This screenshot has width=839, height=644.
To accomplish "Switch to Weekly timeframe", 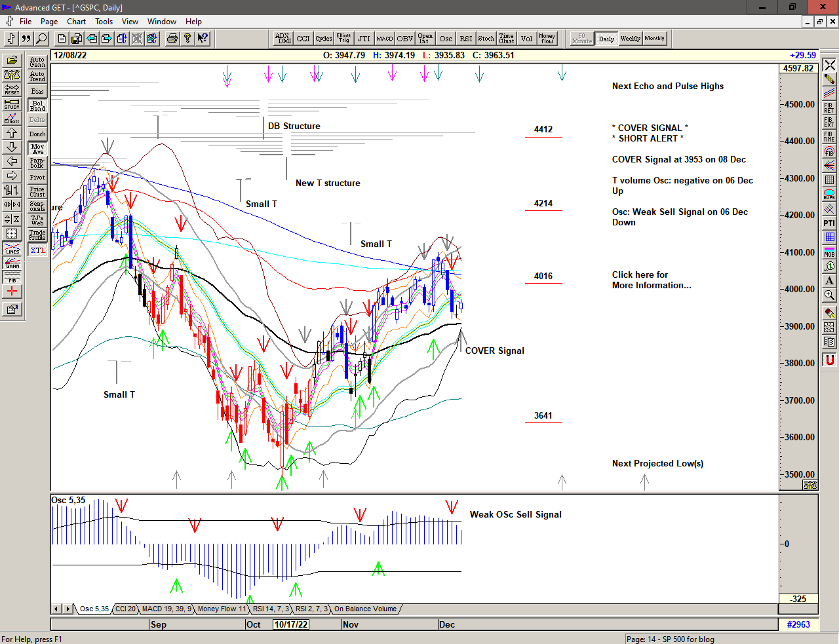I will 630,39.
